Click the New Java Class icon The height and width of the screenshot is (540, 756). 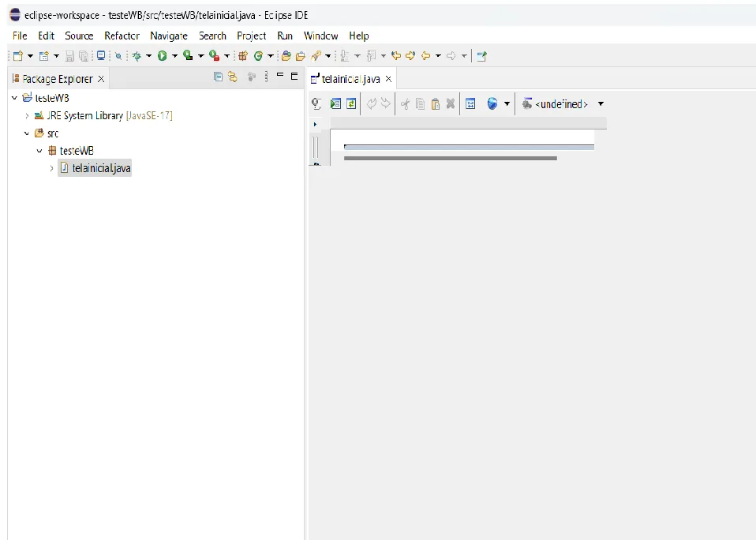tap(258, 56)
